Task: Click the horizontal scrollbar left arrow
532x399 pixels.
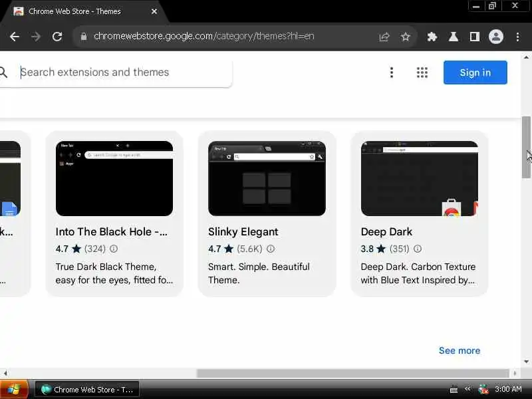Action: pos(5,373)
